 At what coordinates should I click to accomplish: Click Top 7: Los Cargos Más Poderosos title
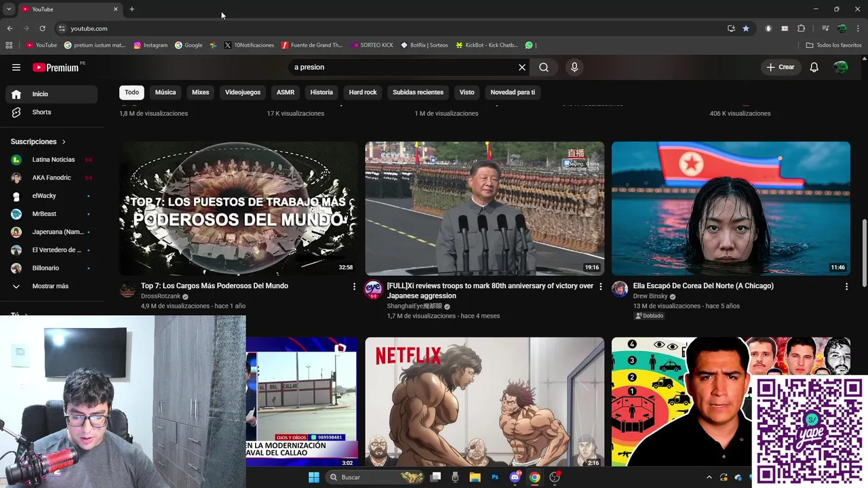[x=214, y=286]
